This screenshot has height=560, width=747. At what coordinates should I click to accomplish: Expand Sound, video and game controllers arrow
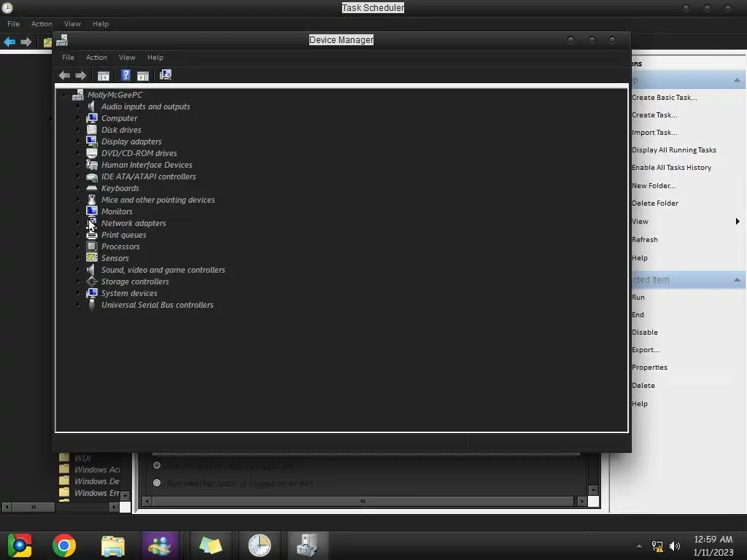tap(78, 270)
